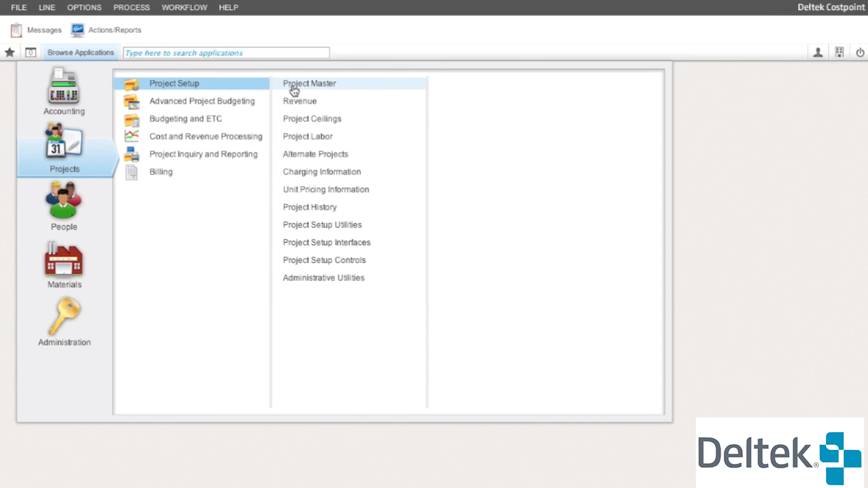This screenshot has height=488, width=868.
Task: Click the favorites star icon
Action: pos(10,53)
